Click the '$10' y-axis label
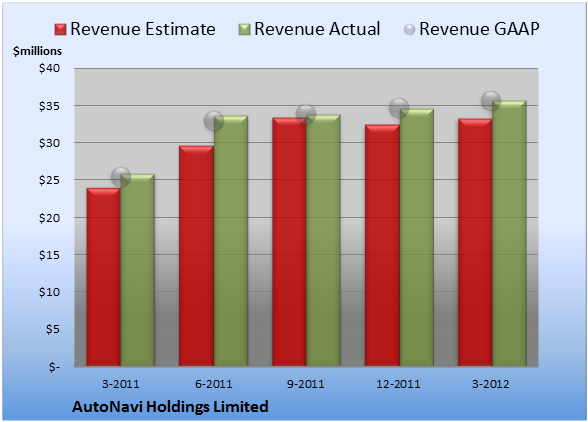This screenshot has height=422, width=588. point(50,292)
